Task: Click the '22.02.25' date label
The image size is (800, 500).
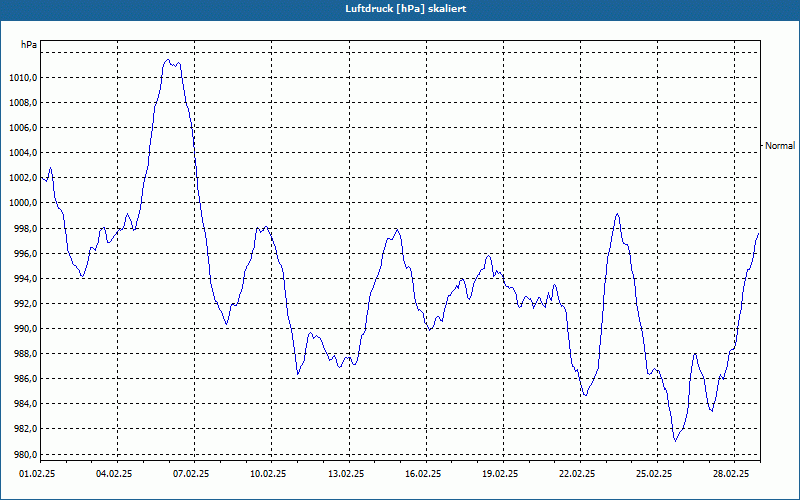Action: coord(577,473)
